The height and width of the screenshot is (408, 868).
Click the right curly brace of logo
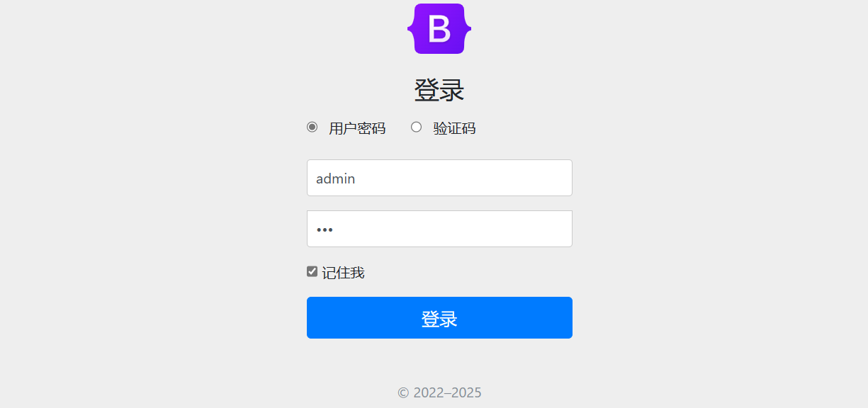(468, 28)
